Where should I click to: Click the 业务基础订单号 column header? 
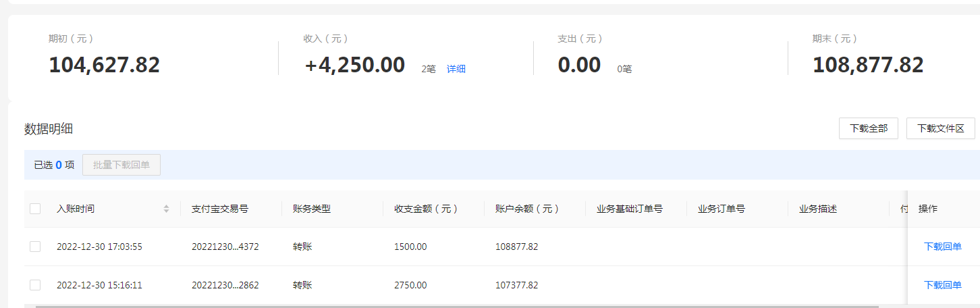point(630,209)
